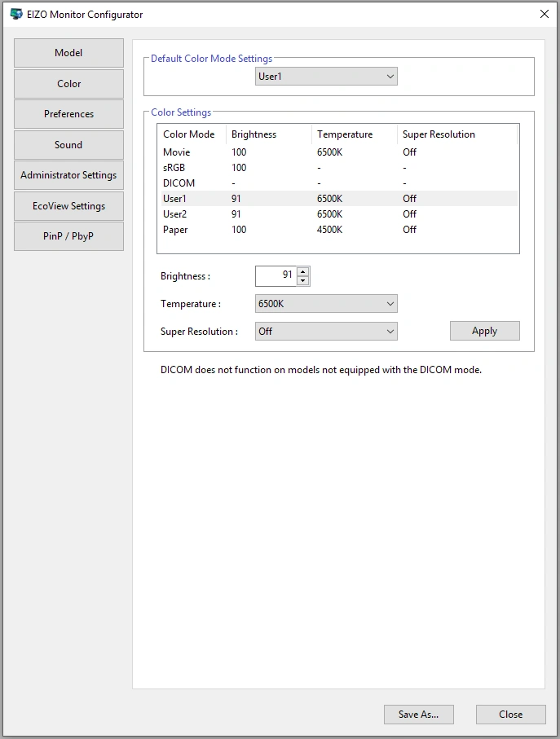The height and width of the screenshot is (739, 560).
Task: Expand the Default Color Mode dropdown
Action: click(326, 77)
